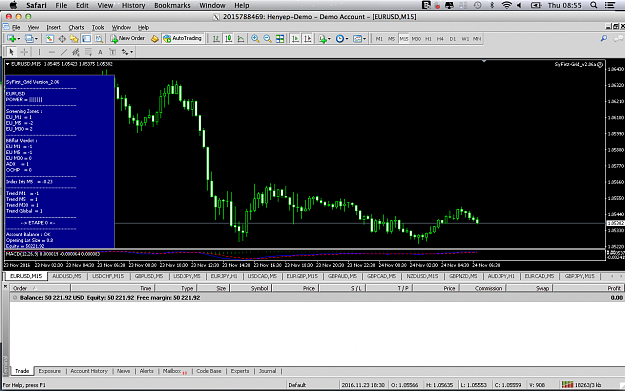Image resolution: width=625 pixels, height=391 pixels.
Task: Zoom in on the chart
Action: [255, 39]
